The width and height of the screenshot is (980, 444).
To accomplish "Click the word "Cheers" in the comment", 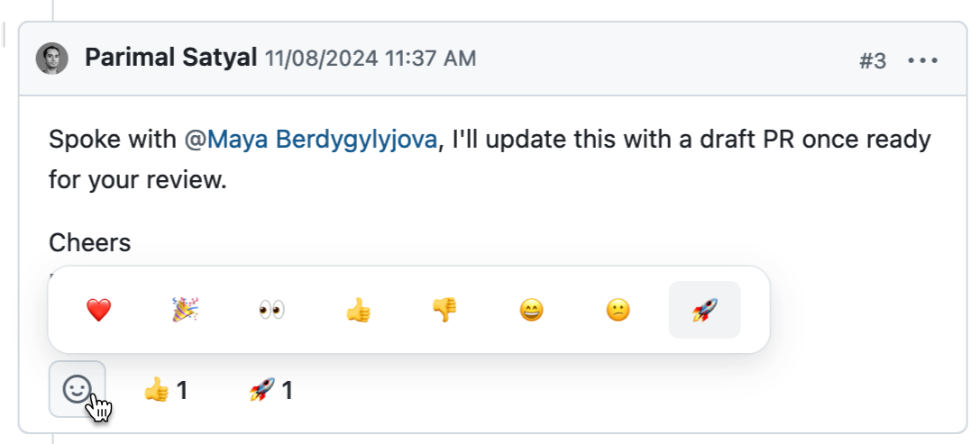I will click(90, 242).
